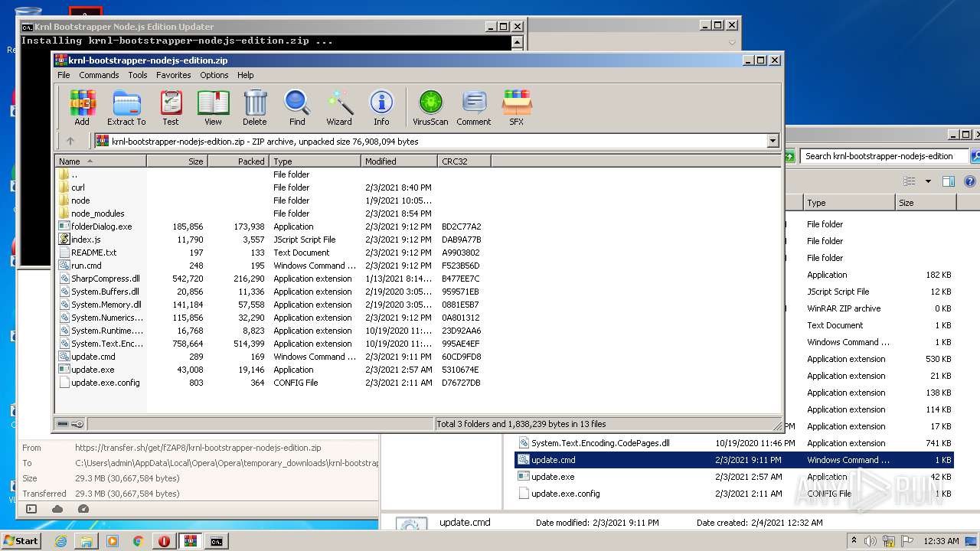
Task: Open Windows Explorer from taskbar
Action: 87,541
